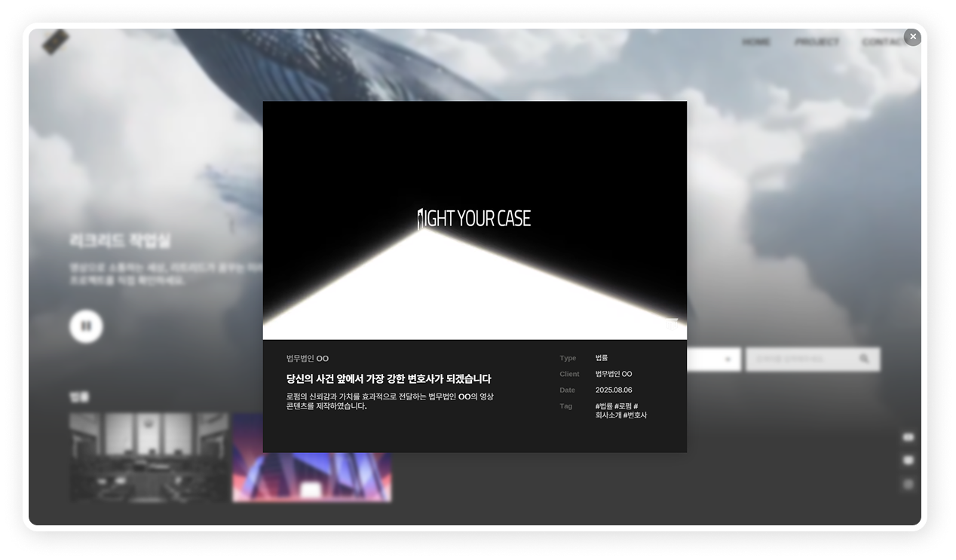The image size is (956, 560).
Task: Click the lowest floating side icon
Action: click(x=908, y=484)
